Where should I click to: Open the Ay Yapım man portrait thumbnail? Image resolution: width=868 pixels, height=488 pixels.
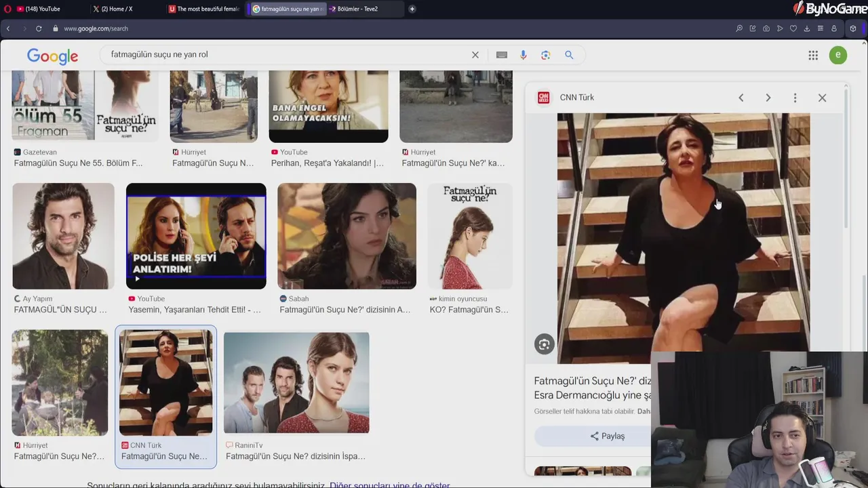click(63, 236)
